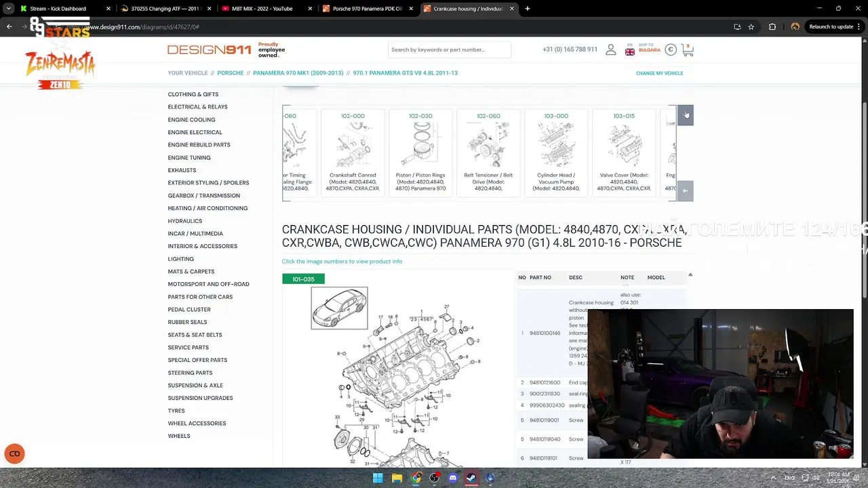Open Discord from the taskbar
This screenshot has width=868, height=488.
coord(453,478)
